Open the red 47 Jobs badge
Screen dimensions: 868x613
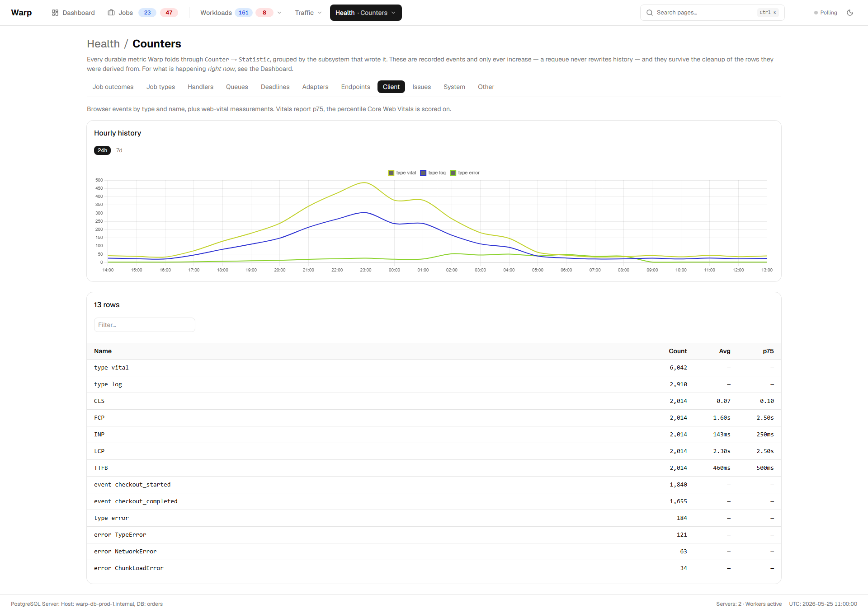169,13
